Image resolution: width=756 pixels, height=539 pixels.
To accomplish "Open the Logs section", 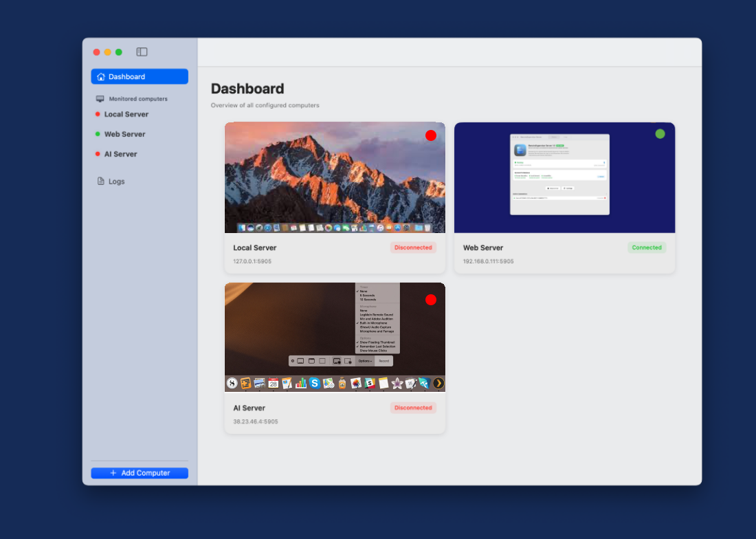I will tap(116, 181).
